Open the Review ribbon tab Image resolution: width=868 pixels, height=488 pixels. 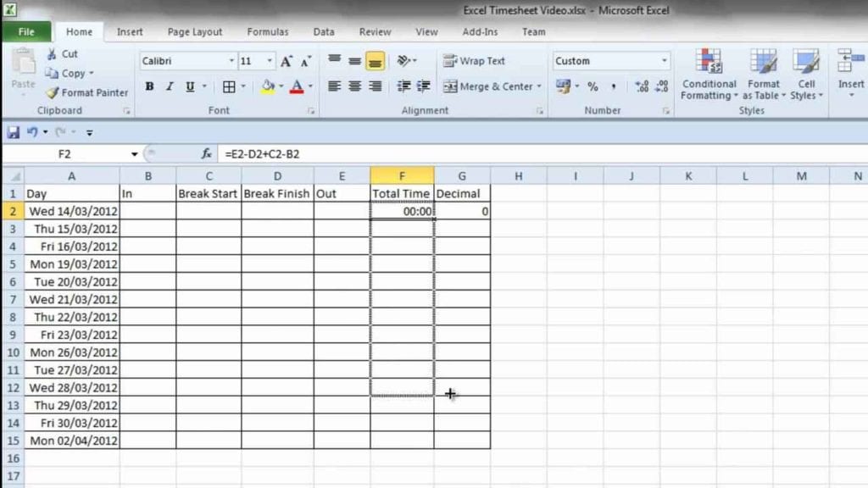tap(374, 31)
